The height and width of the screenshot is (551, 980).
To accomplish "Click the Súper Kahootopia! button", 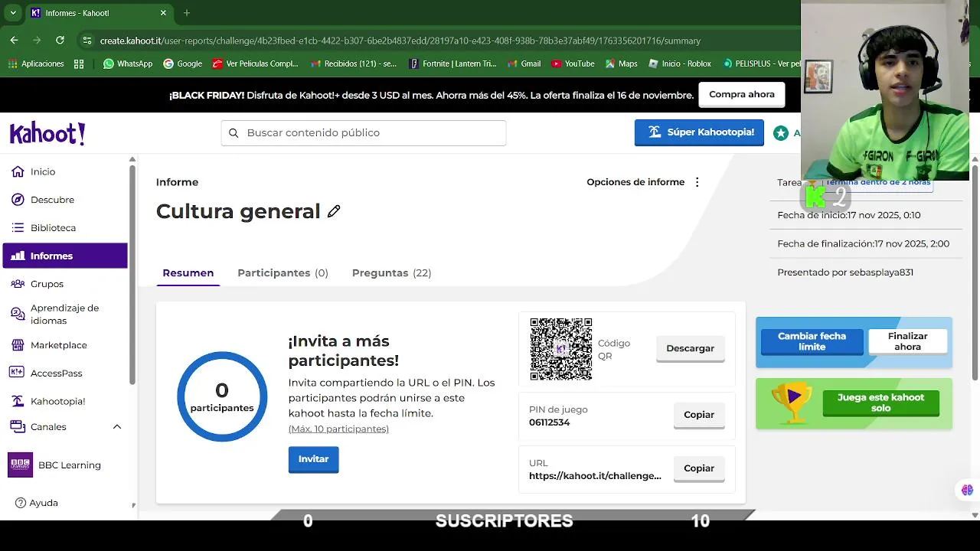I will 699,132.
